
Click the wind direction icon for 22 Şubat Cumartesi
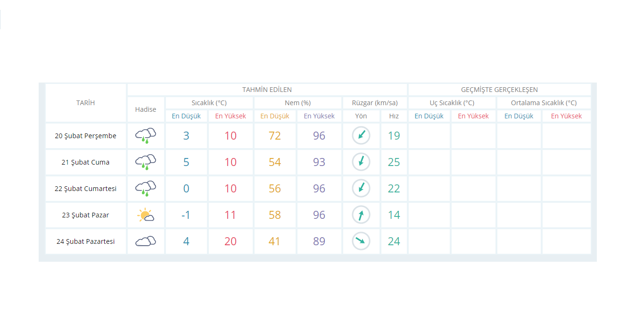tap(361, 189)
